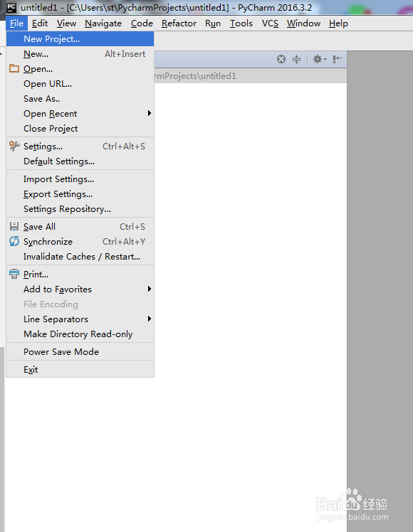Choose Export Settings... entry

80,193
